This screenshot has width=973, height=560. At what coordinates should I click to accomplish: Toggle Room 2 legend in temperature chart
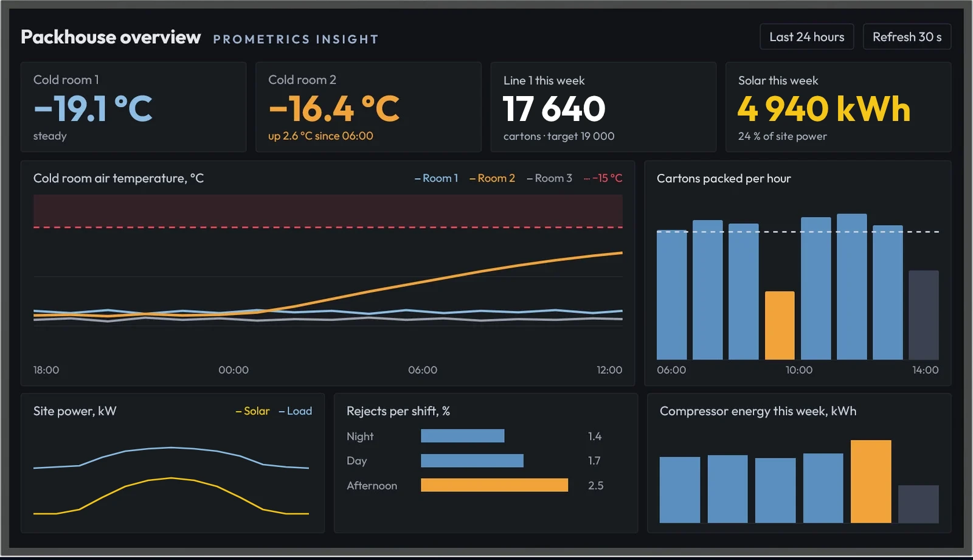click(x=492, y=178)
